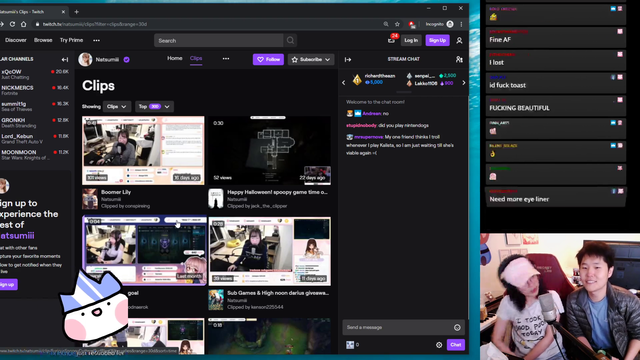This screenshot has height=360, width=640.
Task: Play the Boomer Lily clip thumbnail
Action: tap(143, 151)
